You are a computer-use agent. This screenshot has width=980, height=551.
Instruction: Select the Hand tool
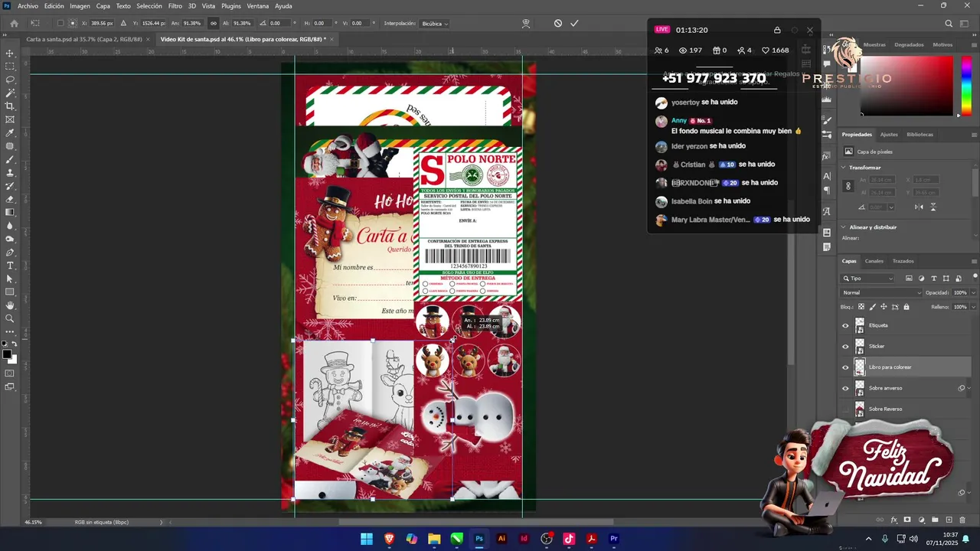coord(10,305)
